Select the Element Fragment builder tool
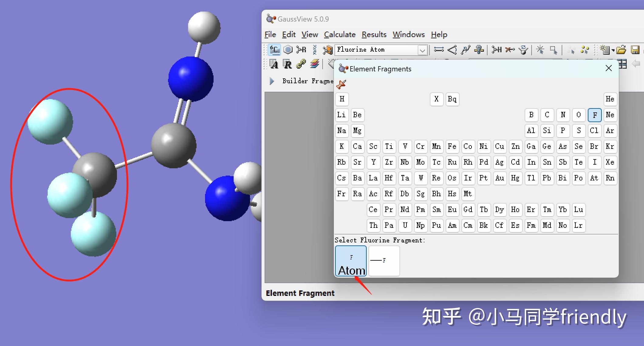The height and width of the screenshot is (346, 644). 275,50
